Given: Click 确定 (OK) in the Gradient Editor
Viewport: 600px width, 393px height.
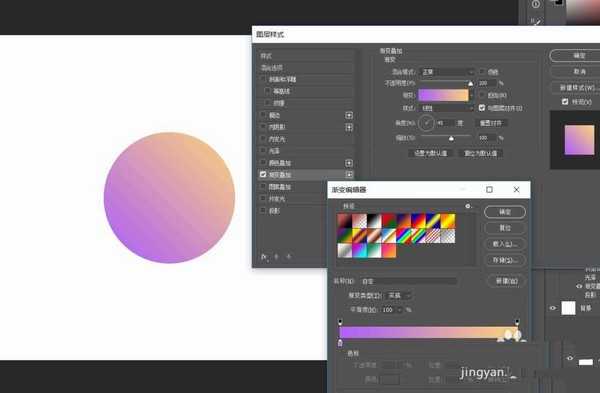Looking at the screenshot, I should pos(505,212).
